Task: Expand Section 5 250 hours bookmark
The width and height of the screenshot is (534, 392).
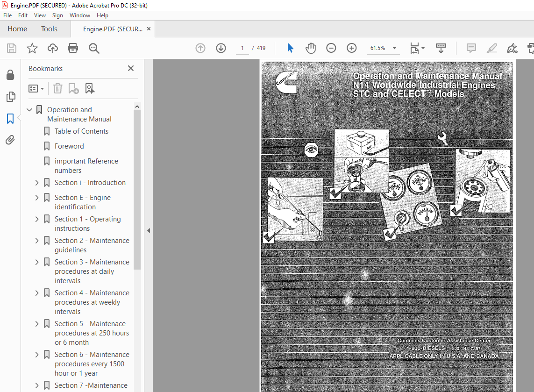Action: (x=37, y=324)
